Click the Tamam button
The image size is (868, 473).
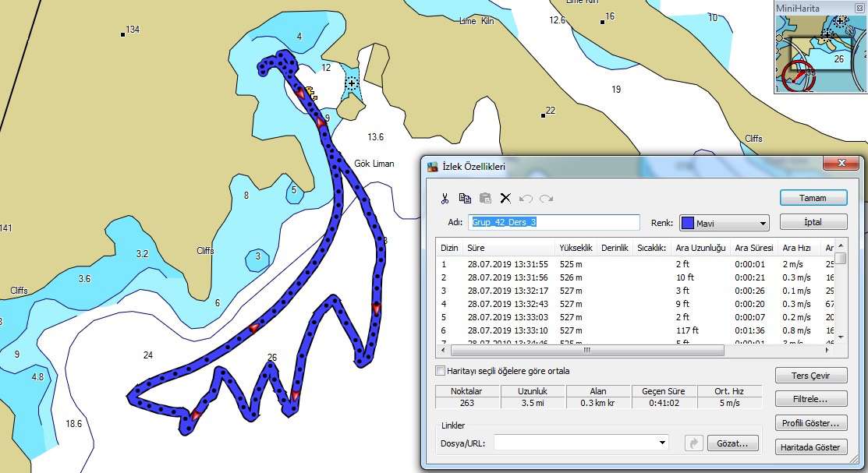(813, 197)
